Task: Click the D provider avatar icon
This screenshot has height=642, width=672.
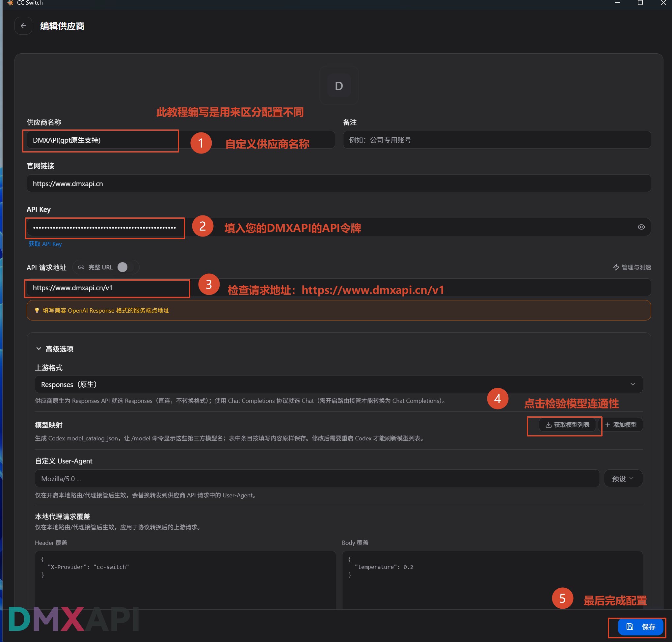Action: click(x=338, y=86)
